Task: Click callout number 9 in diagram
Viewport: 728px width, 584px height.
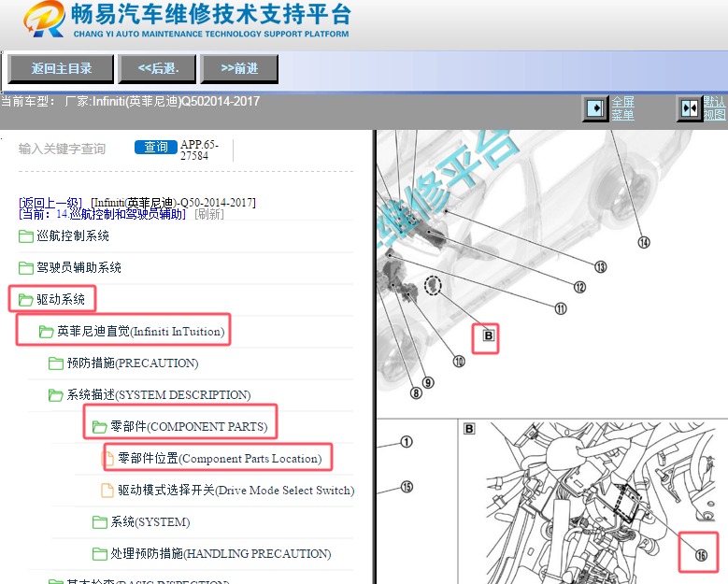Action: click(428, 382)
